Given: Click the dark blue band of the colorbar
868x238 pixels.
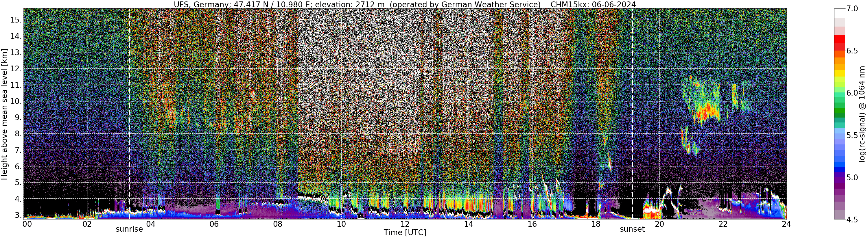Looking at the screenshot, I should 839,170.
